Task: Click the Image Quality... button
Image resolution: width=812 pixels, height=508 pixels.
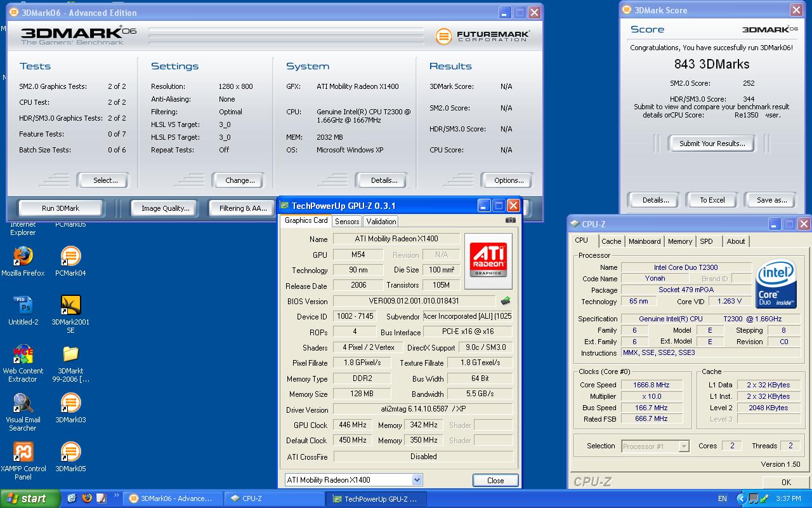Action: click(165, 208)
